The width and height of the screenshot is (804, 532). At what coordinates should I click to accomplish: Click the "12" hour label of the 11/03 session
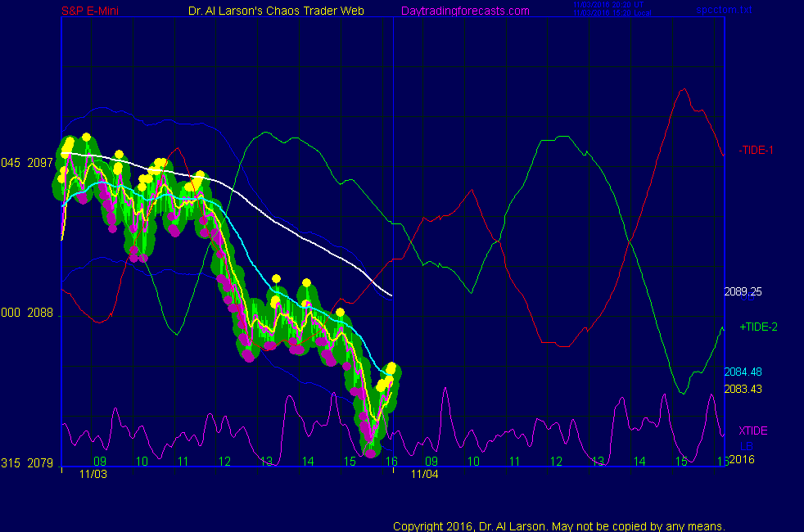pyautogui.click(x=224, y=462)
